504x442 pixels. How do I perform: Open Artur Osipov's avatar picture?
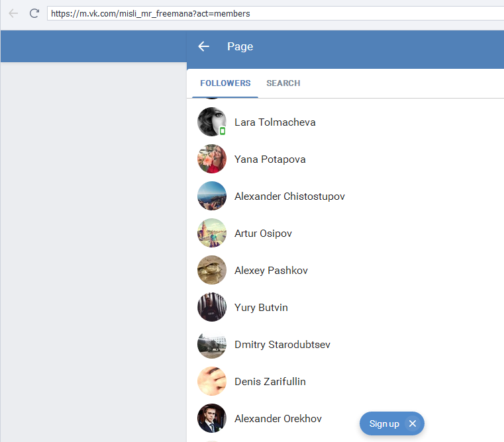click(212, 233)
